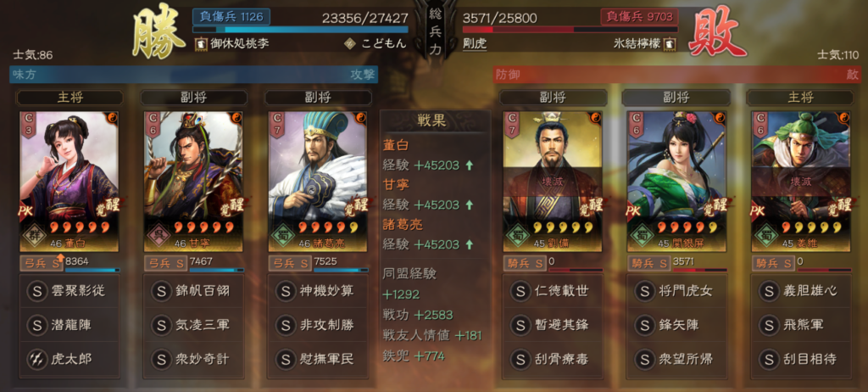Open 諸葛亮's general portrait card
Viewport: 868px width, 392px height.
coord(318,182)
